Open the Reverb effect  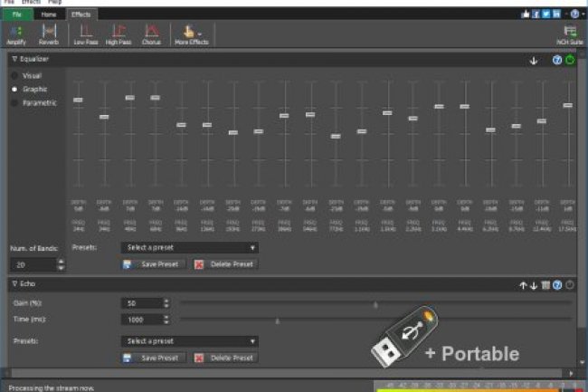pos(48,33)
